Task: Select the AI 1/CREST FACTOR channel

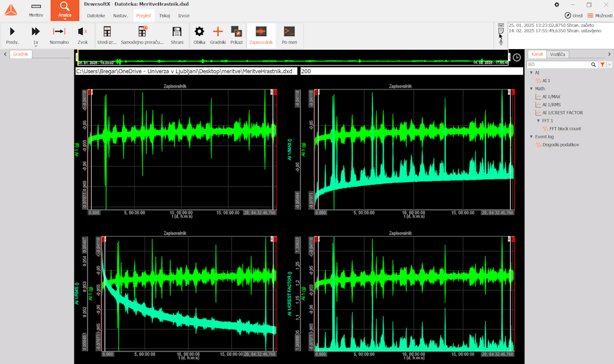Action: [562, 113]
